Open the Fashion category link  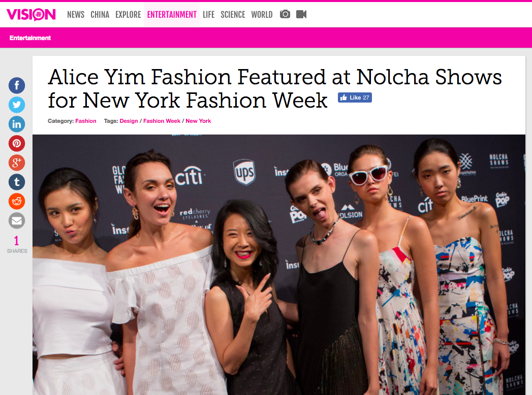[86, 121]
